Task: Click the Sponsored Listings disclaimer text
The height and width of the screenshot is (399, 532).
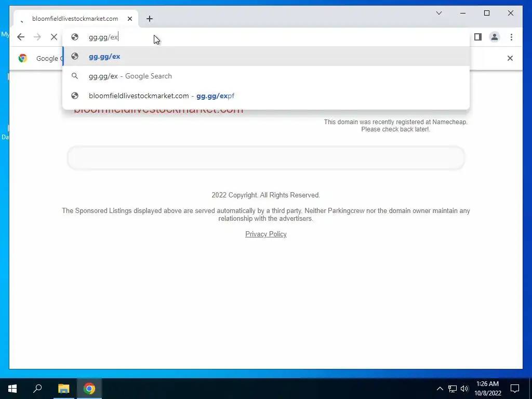Action: pos(266,215)
